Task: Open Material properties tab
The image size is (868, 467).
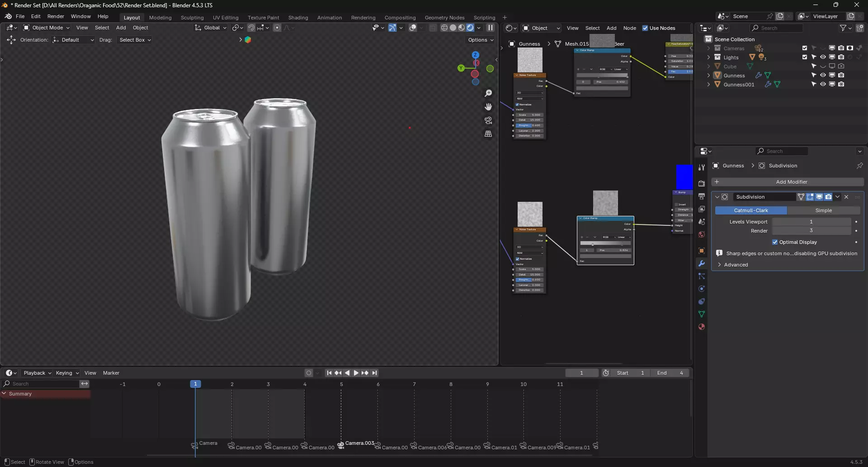Action: [702, 327]
